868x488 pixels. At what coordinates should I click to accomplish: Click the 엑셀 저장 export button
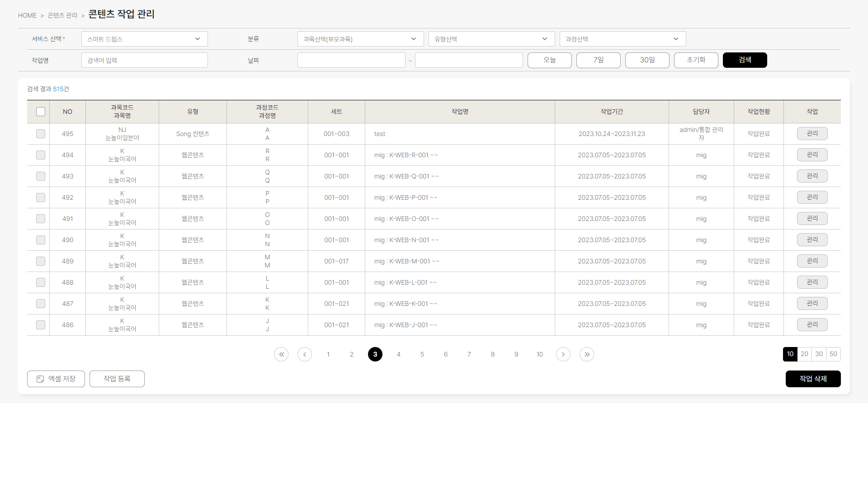pyautogui.click(x=56, y=379)
